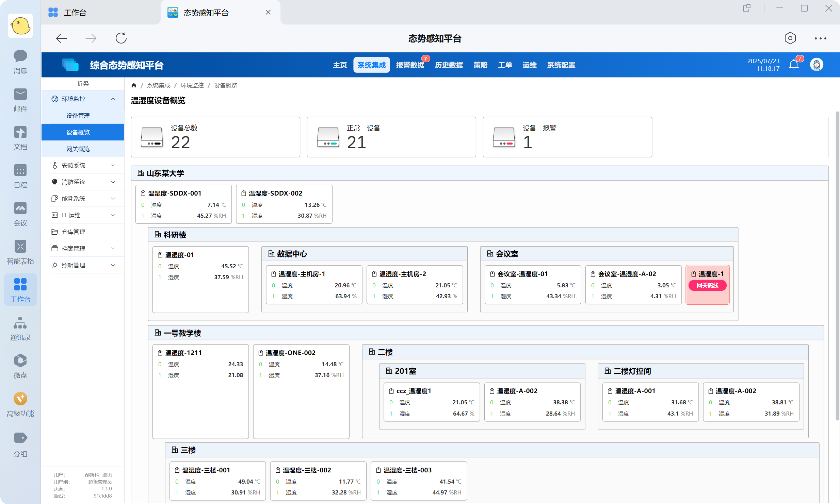Select 网关概览 in the sidebar
The height and width of the screenshot is (504, 840).
(78, 149)
